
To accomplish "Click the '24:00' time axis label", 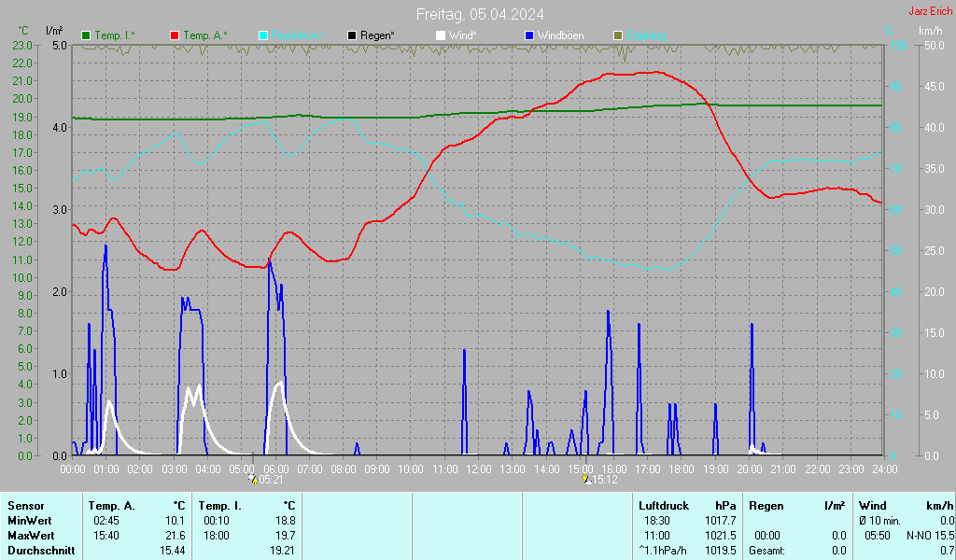I will coord(885,469).
